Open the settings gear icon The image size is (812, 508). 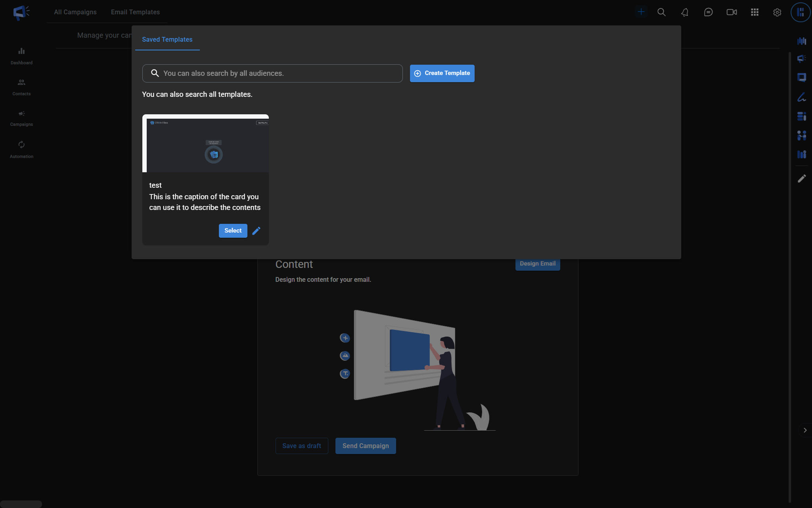pos(777,12)
